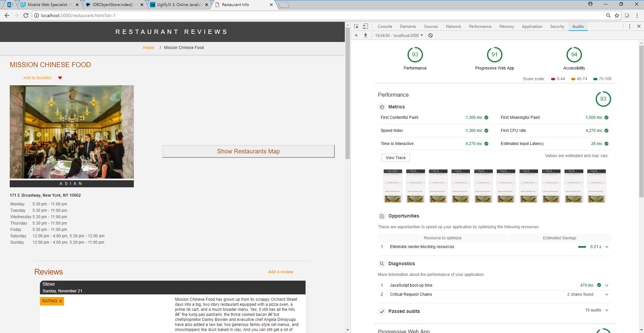This screenshot has width=644, height=333.
Task: Switch to the Elements tab
Action: point(408,27)
